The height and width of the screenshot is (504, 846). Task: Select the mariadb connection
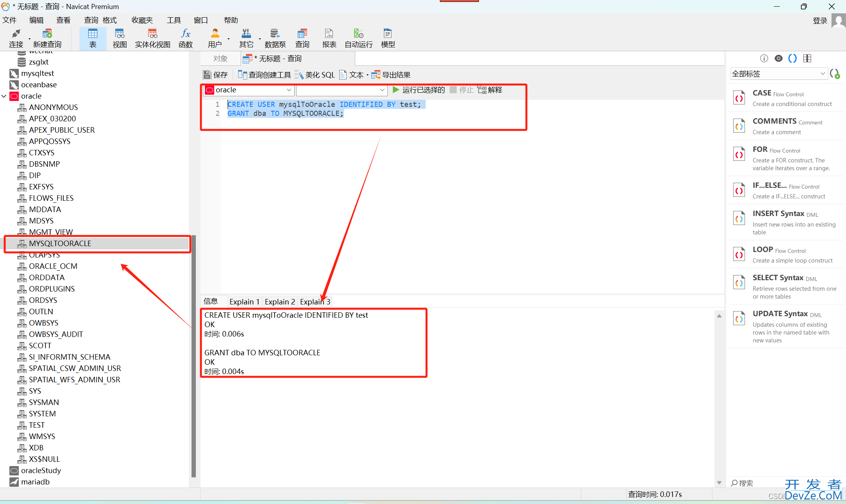(x=35, y=482)
